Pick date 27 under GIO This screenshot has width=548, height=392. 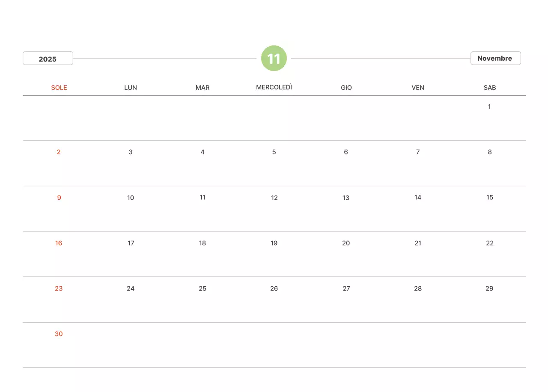[346, 288]
